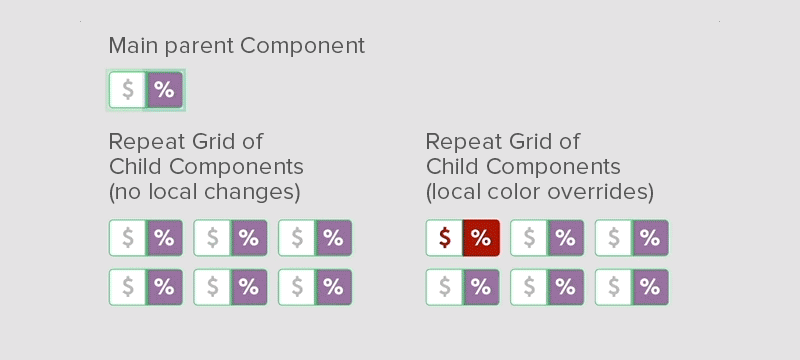
Task: Click dollar icon of top-middle child in no-changes grid
Action: [x=212, y=238]
